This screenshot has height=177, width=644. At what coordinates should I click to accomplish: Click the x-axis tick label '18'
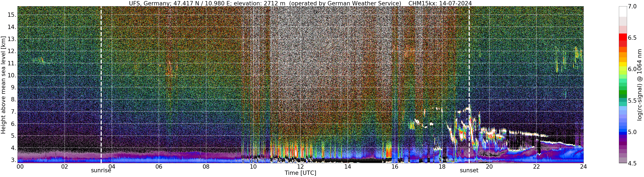pyautogui.click(x=442, y=167)
